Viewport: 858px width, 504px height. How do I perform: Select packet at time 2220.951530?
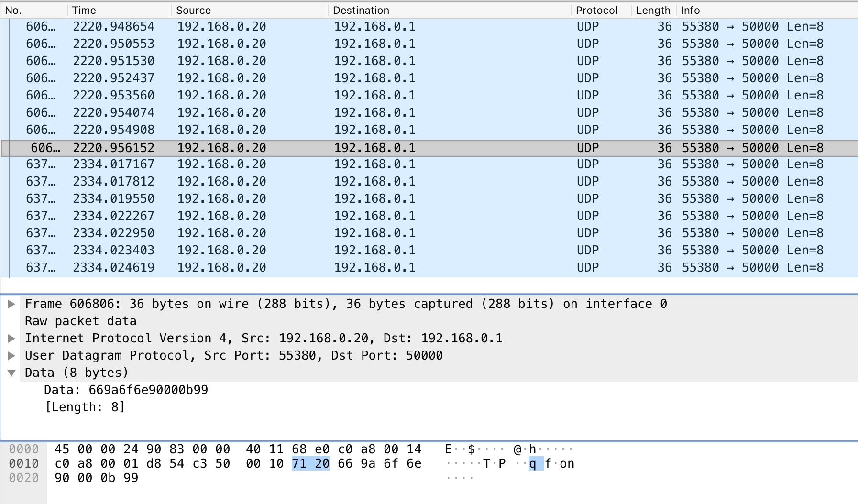click(x=429, y=61)
